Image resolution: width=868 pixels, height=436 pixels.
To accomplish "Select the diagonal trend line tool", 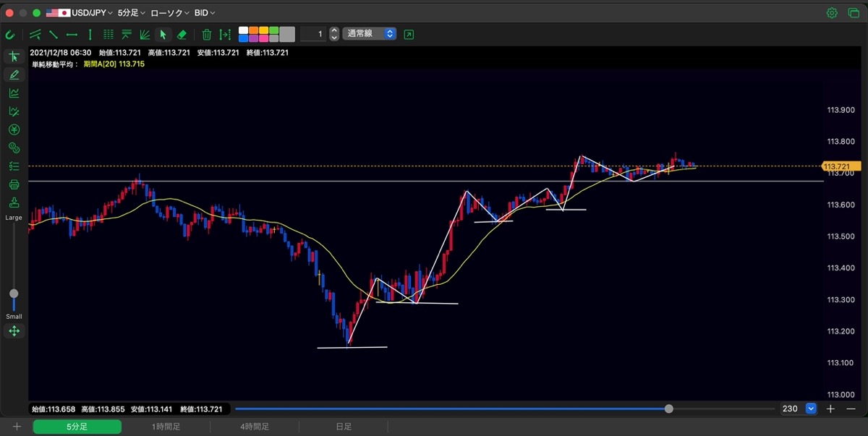I will click(54, 34).
